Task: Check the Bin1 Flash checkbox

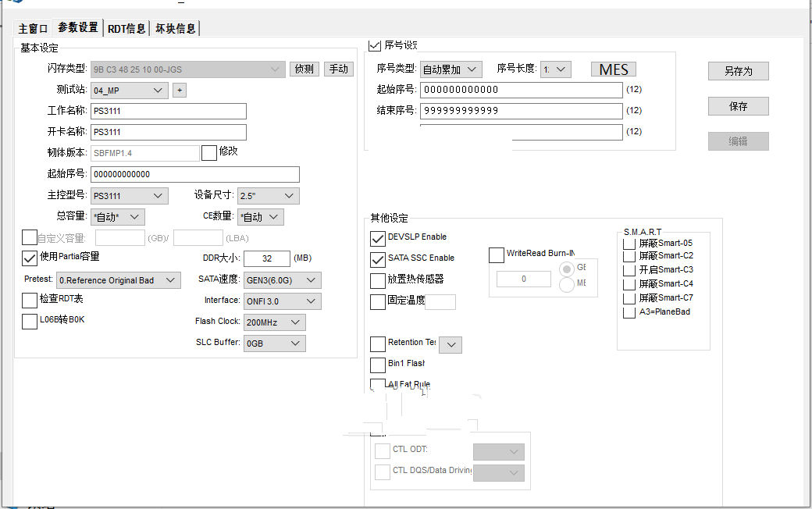Action: pos(378,365)
